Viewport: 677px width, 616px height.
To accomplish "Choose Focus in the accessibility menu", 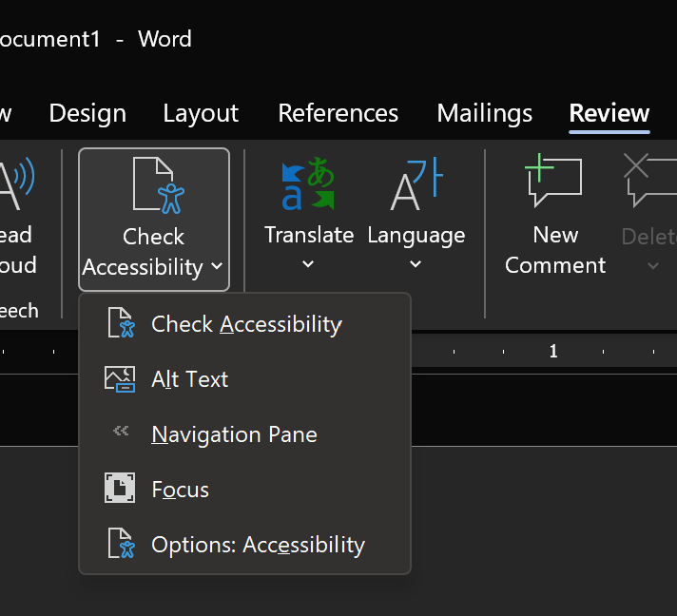I will click(244, 490).
